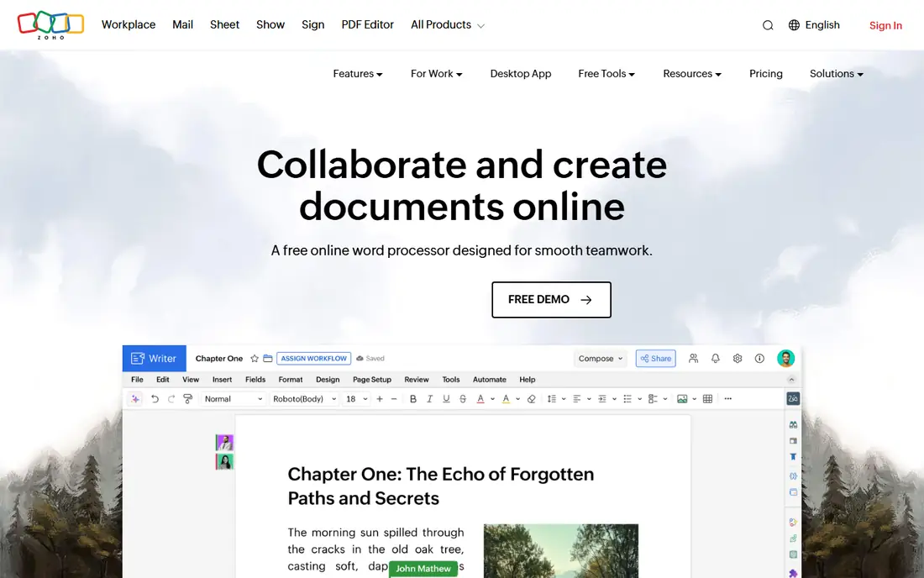Click the Writer logo in the editor

pos(154,358)
